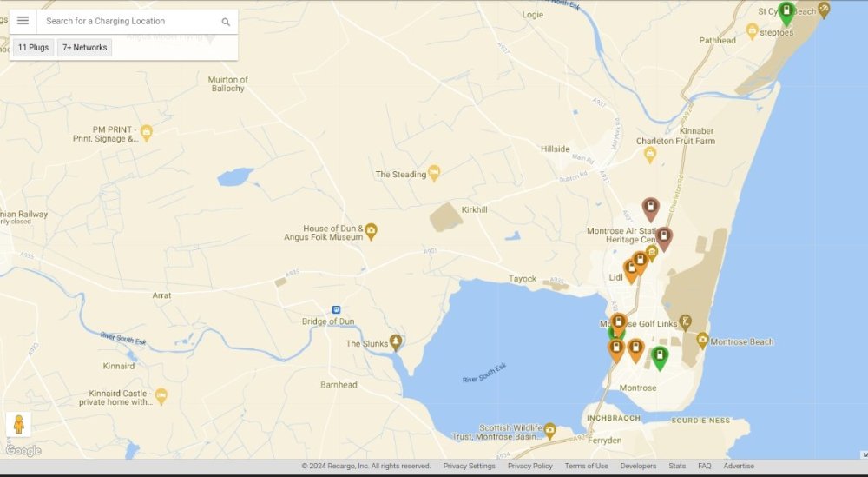Open Terms of Use link
The image size is (868, 477).
pyautogui.click(x=586, y=466)
